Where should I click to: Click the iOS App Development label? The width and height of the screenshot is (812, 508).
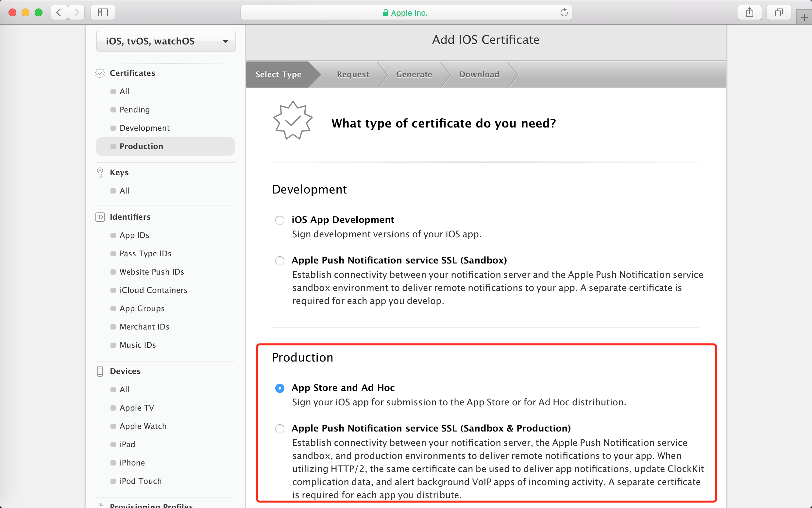coord(343,220)
